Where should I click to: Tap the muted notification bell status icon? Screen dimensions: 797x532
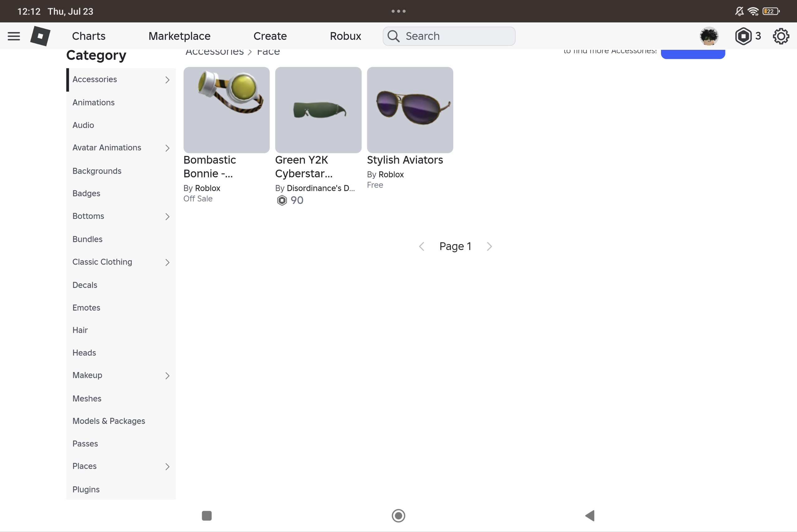coord(739,11)
